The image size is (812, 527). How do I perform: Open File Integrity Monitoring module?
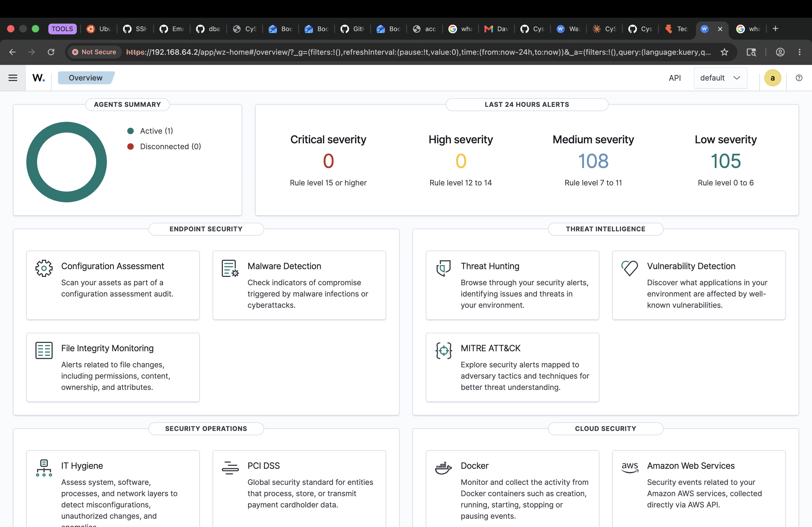pos(113,367)
